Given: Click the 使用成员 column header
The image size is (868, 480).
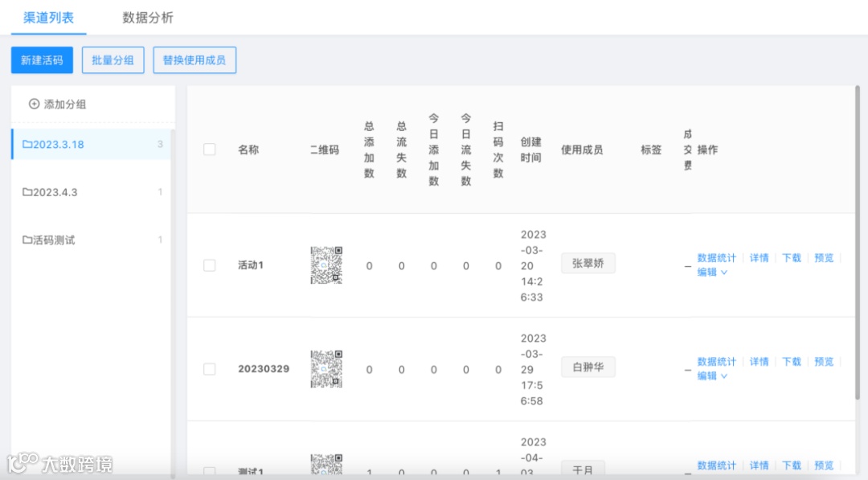Looking at the screenshot, I should point(582,150).
